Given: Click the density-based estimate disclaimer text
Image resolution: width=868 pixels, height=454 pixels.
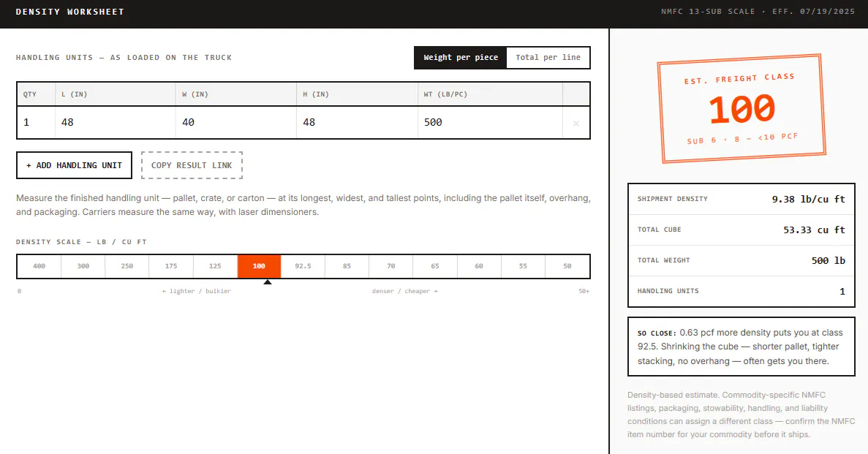Looking at the screenshot, I should point(741,415).
